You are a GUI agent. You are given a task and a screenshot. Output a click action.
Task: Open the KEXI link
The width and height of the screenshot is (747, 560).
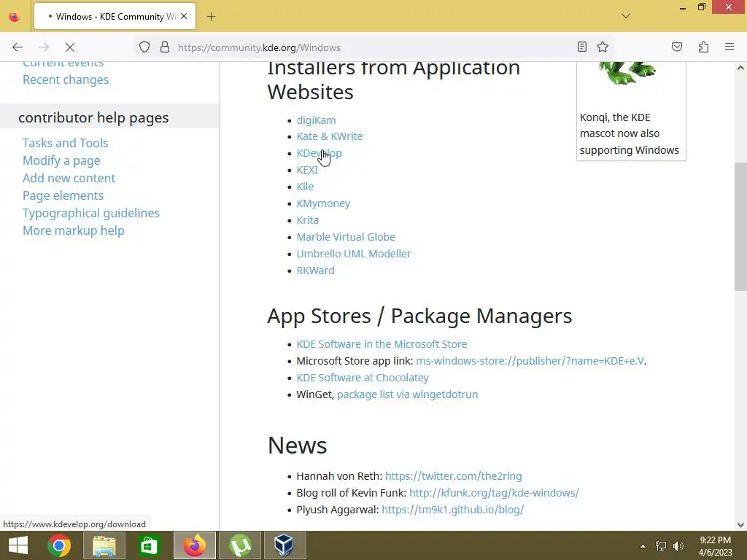click(x=307, y=170)
